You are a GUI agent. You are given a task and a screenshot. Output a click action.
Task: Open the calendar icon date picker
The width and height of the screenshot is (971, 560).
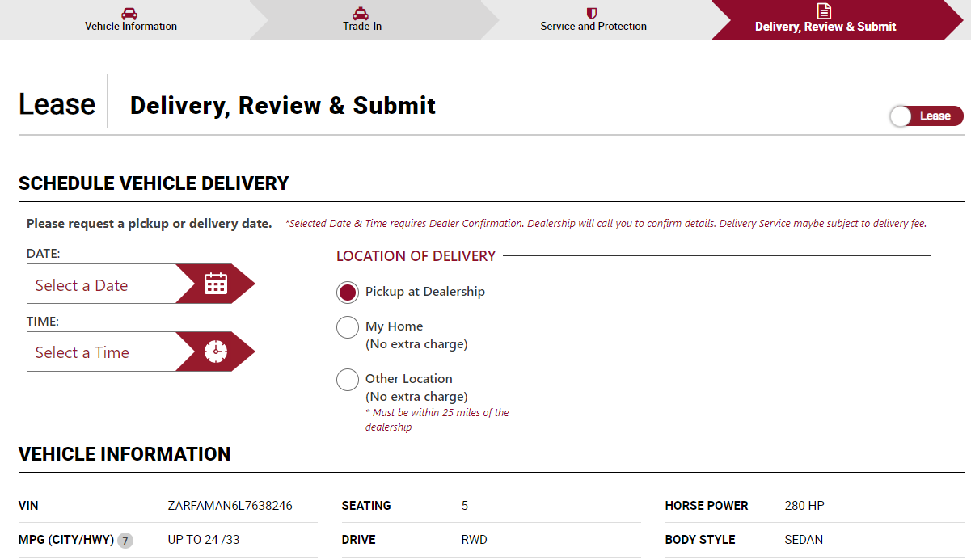pos(216,284)
